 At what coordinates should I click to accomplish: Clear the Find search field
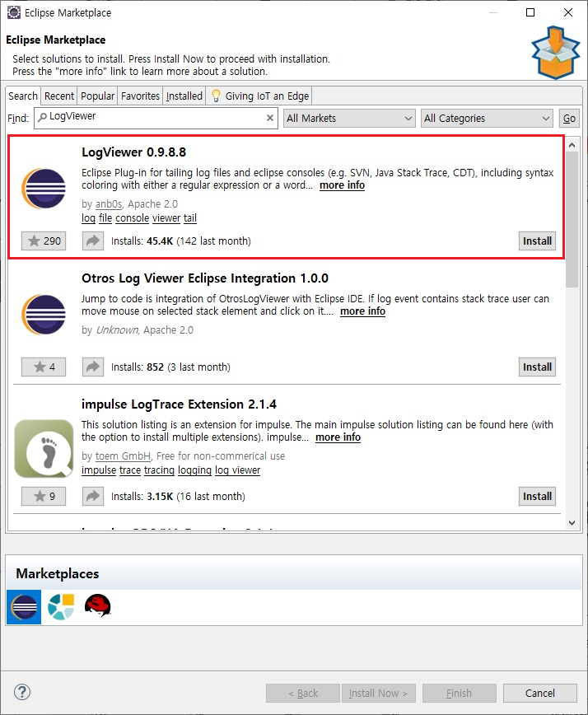(270, 118)
